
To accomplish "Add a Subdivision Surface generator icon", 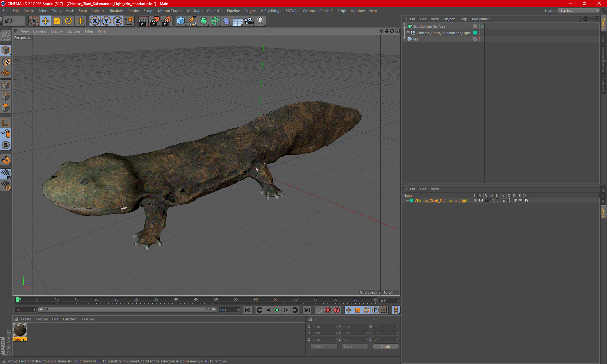I will coord(204,21).
